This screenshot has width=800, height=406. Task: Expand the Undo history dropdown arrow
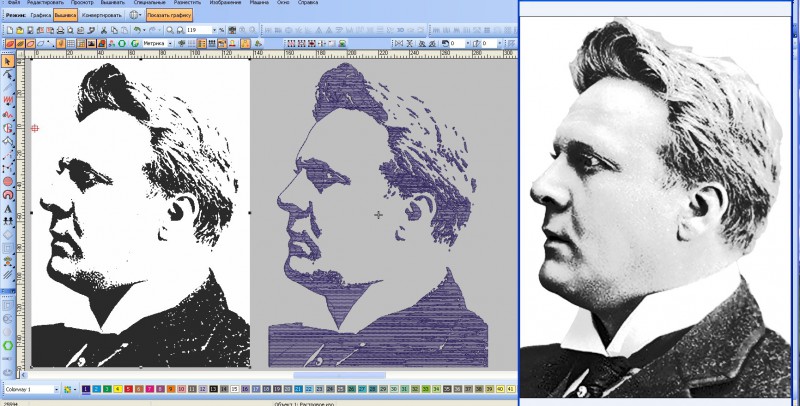tap(144, 31)
